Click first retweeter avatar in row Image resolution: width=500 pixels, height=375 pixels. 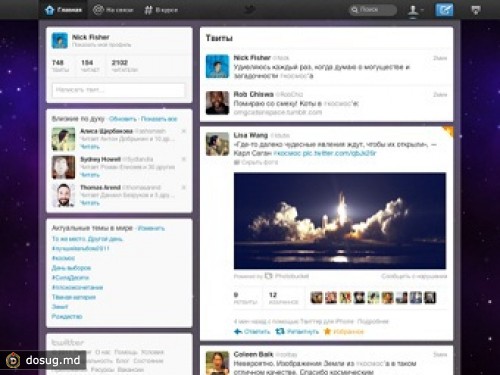coord(316,297)
